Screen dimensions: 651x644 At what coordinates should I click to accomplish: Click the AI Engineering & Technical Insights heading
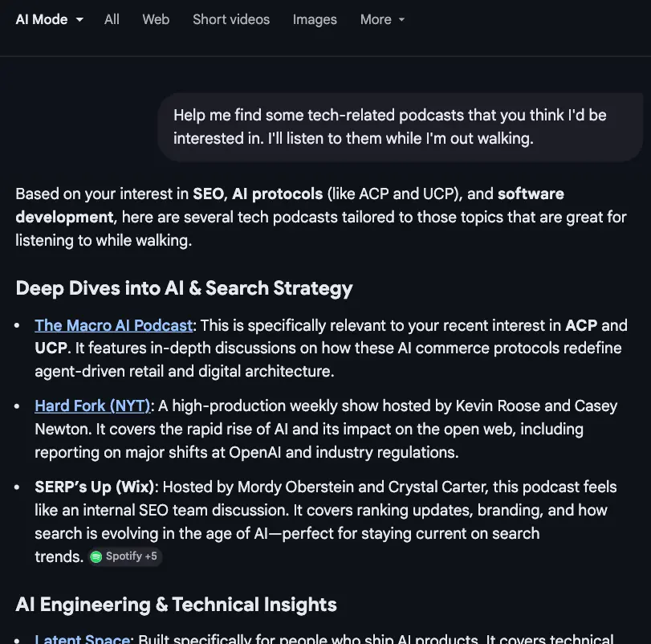(x=176, y=605)
